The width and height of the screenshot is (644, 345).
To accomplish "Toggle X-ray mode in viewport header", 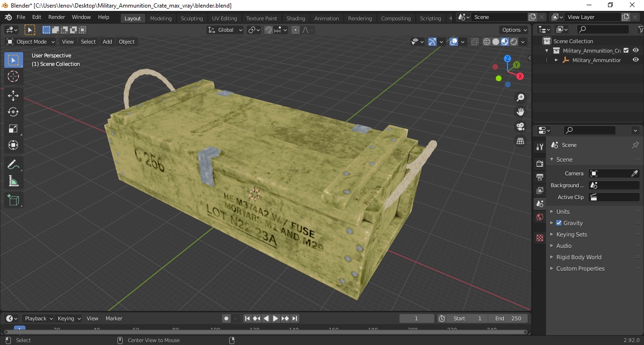I will click(x=475, y=42).
